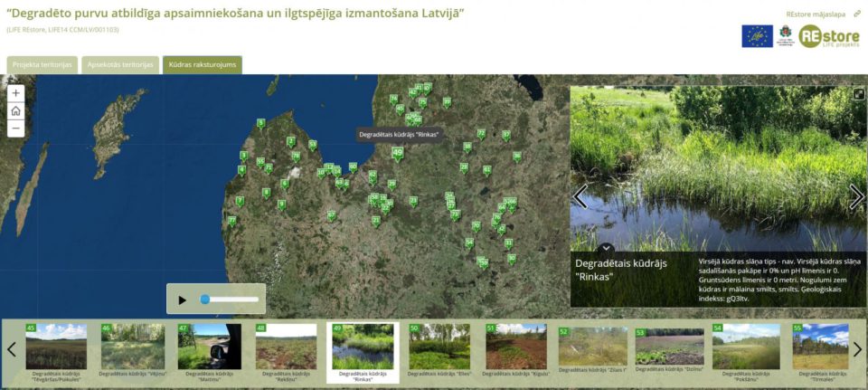Select the Kūdras raksturojums tab

[x=202, y=65]
